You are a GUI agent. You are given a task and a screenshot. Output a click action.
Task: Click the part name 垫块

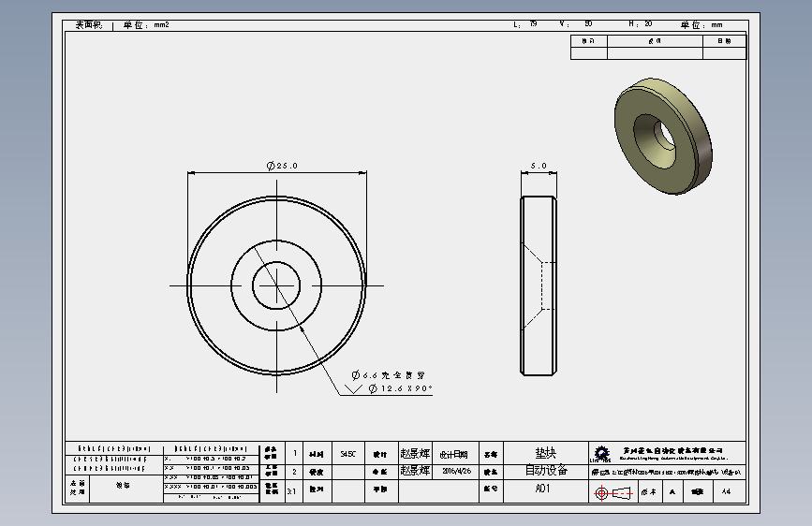click(545, 454)
